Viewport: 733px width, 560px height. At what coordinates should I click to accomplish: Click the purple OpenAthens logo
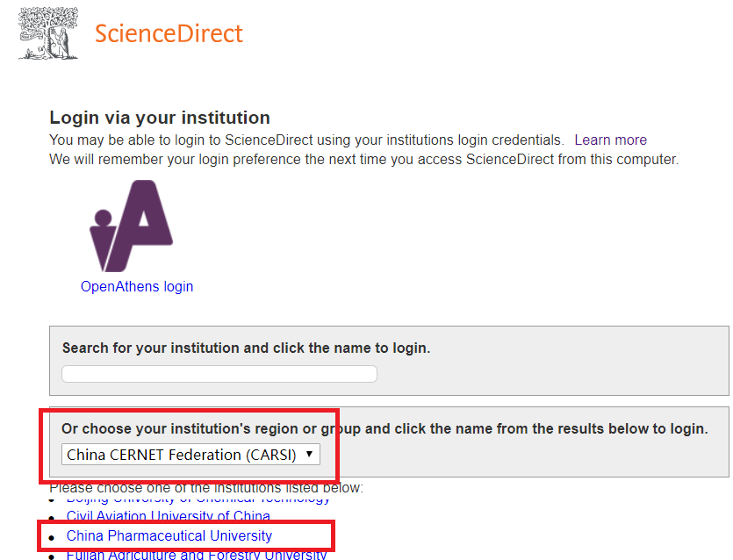pos(132,226)
